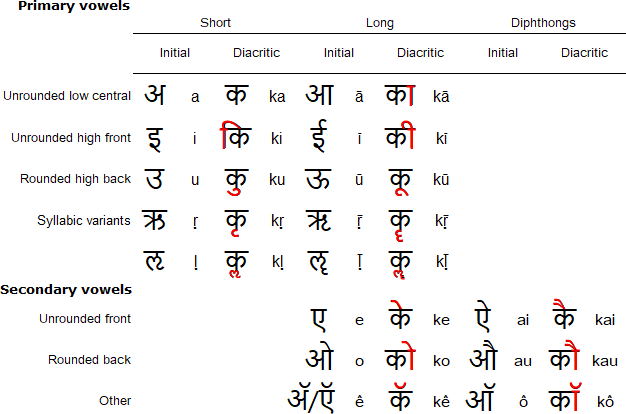Select the कि glyph labeled ki
This screenshot has height=414, width=626.
(x=236, y=135)
